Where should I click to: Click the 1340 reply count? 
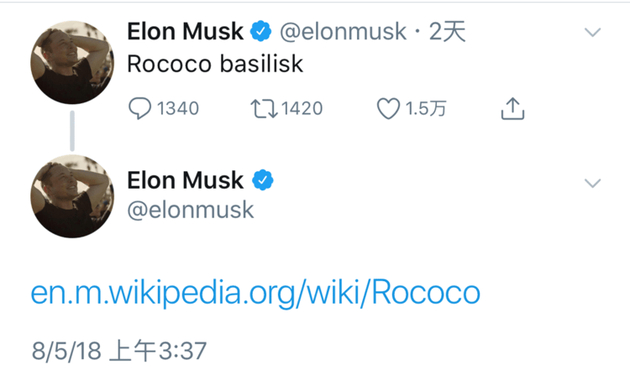point(178,109)
